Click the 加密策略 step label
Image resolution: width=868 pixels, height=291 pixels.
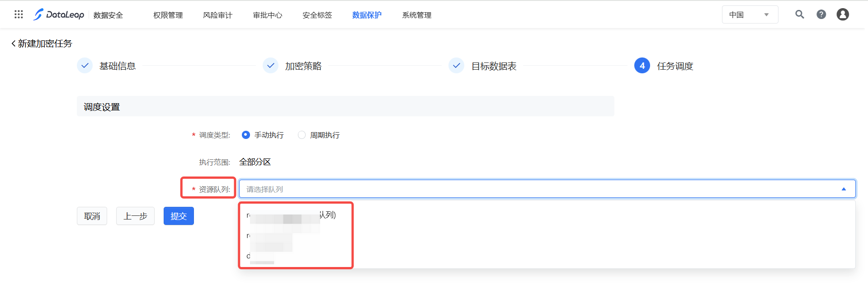point(303,66)
